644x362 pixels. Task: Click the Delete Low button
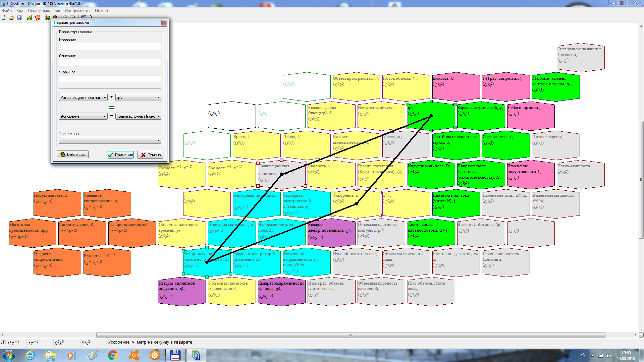73,155
